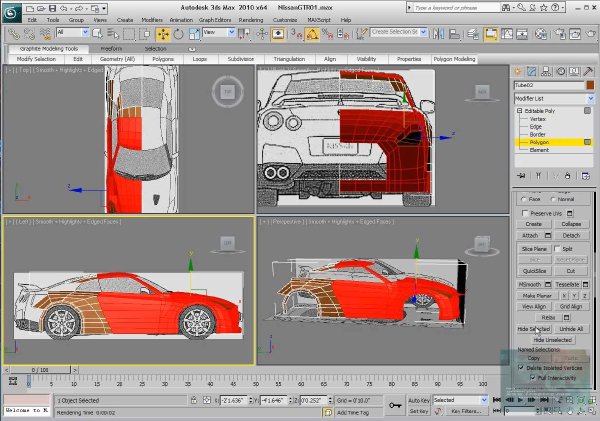The width and height of the screenshot is (600, 421).
Task: Select the Select and Link tool
Action: click(x=14, y=34)
